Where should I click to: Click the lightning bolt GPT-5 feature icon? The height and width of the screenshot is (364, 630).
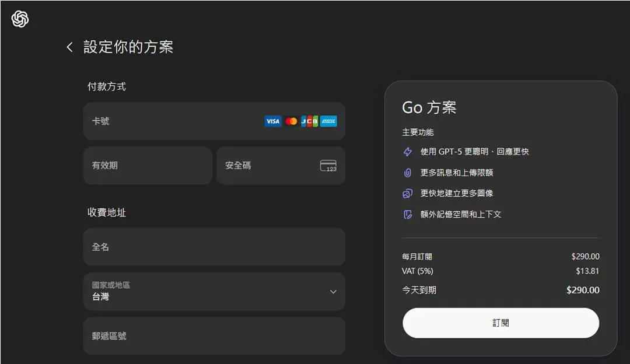(x=407, y=152)
